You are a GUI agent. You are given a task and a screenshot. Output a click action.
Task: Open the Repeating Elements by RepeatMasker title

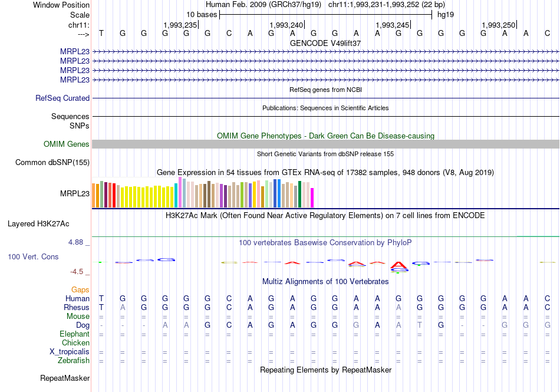[x=325, y=370]
